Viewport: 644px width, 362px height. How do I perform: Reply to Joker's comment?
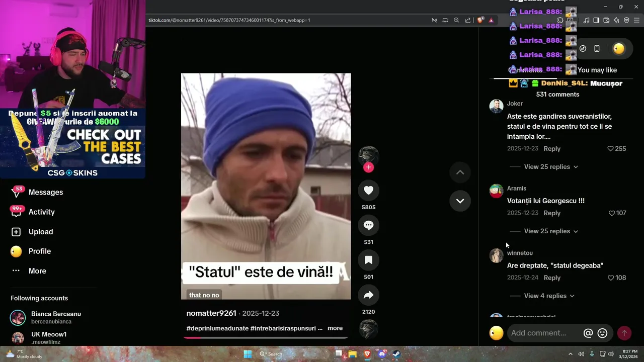pos(552,149)
